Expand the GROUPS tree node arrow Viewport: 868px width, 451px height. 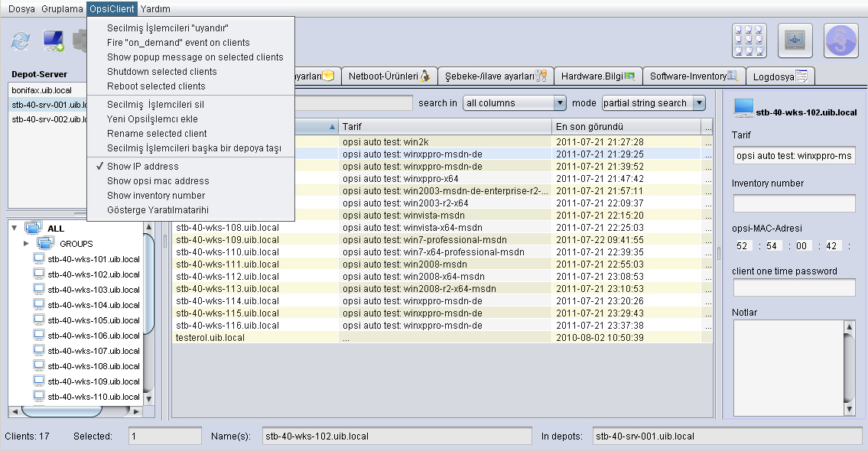[x=26, y=244]
